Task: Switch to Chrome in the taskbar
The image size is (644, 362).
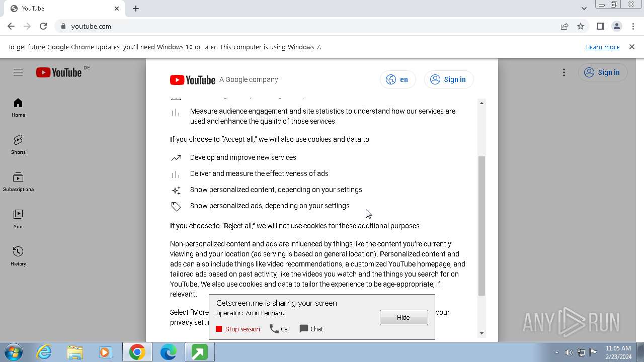Action: [137, 352]
